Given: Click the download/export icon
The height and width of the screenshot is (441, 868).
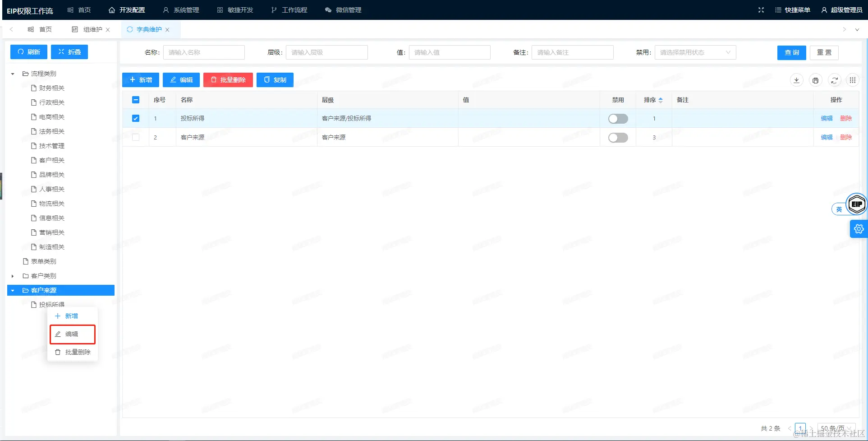Looking at the screenshot, I should tap(797, 80).
